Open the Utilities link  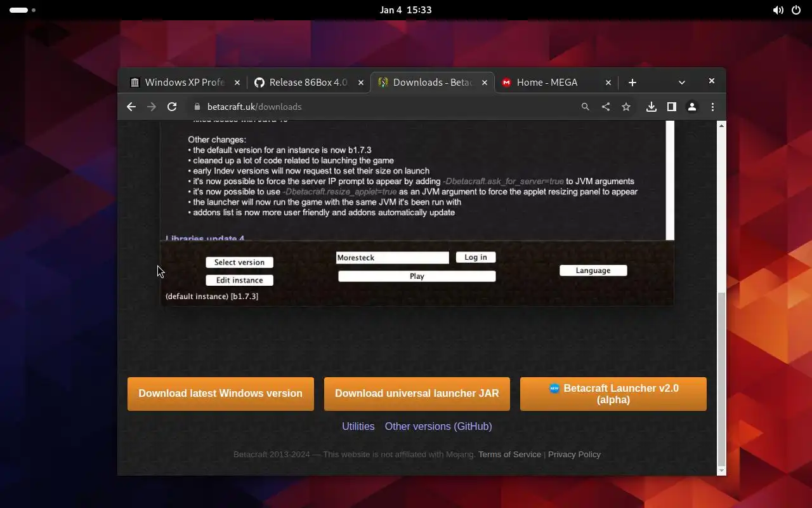point(358,427)
